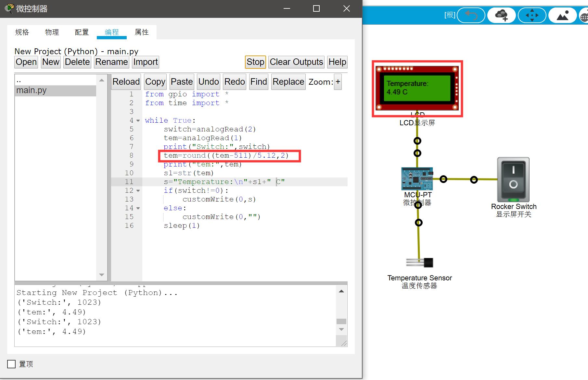The image size is (588, 380).
Task: Click the file list scroll-up arrow
Action: click(102, 80)
